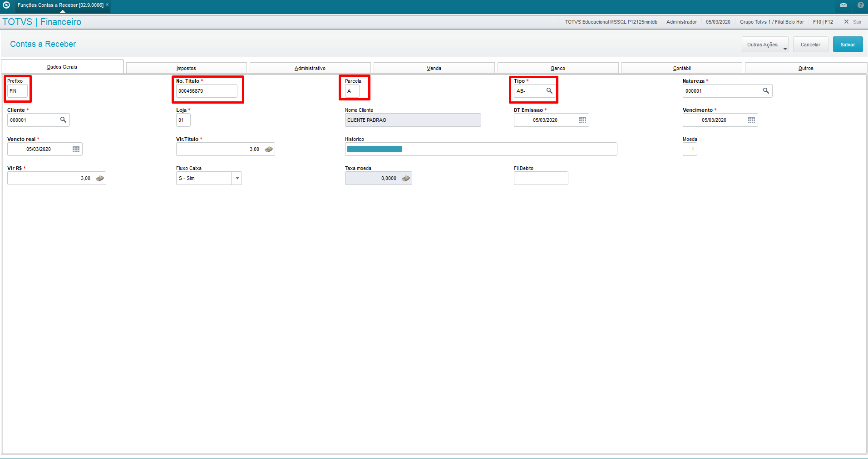Screen dimensions: 868x459
Task: Click the Contas a Receber heading
Action: pos(43,44)
